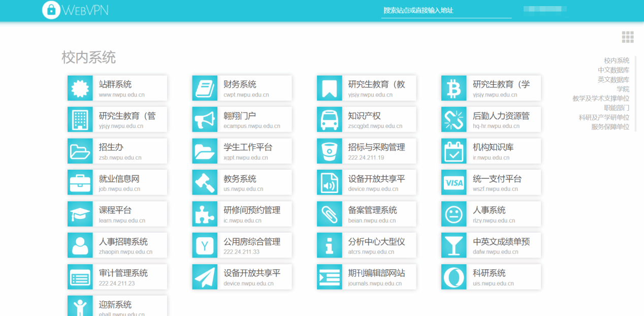Click the calendar check icon for 机构知识库

[454, 151]
